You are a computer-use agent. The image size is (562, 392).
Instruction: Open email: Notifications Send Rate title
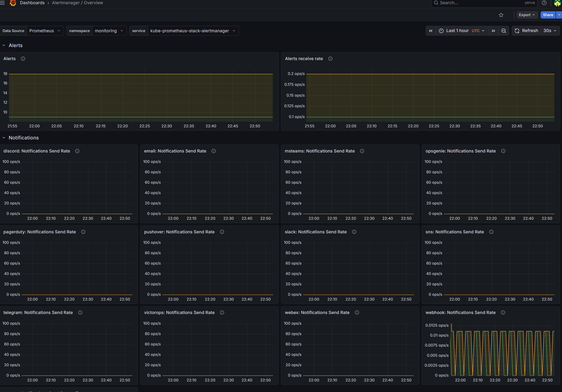[175, 151]
